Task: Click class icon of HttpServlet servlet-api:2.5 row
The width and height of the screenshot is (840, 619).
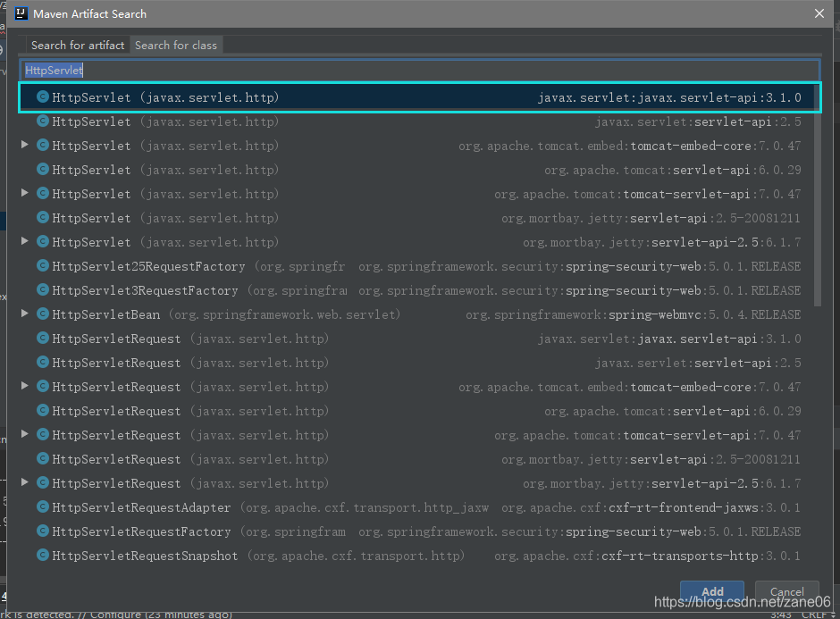Action: point(43,121)
